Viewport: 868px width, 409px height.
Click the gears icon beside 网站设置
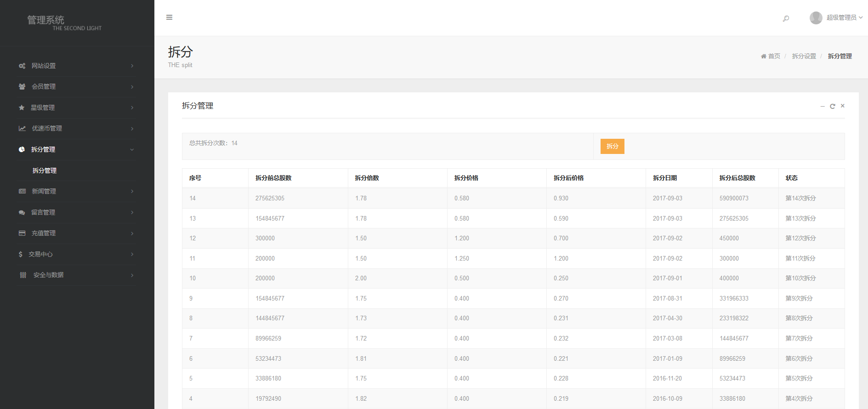coord(22,66)
